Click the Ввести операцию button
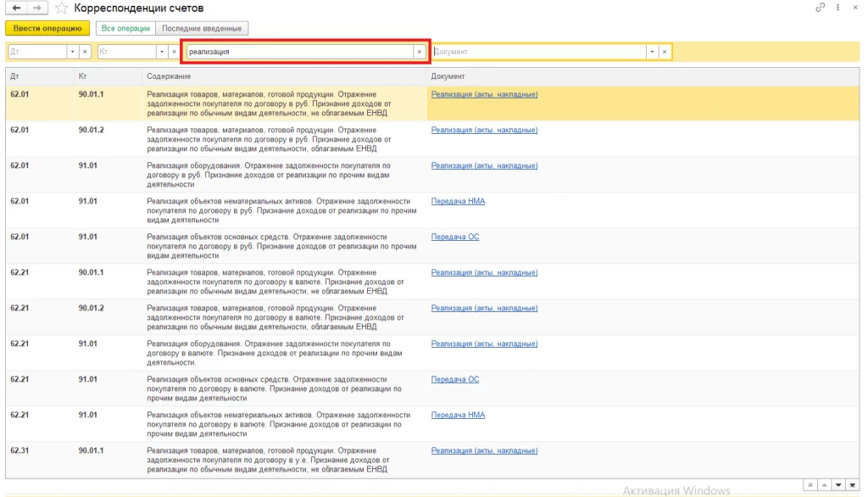Screen dimensions: 868x497 (47, 28)
